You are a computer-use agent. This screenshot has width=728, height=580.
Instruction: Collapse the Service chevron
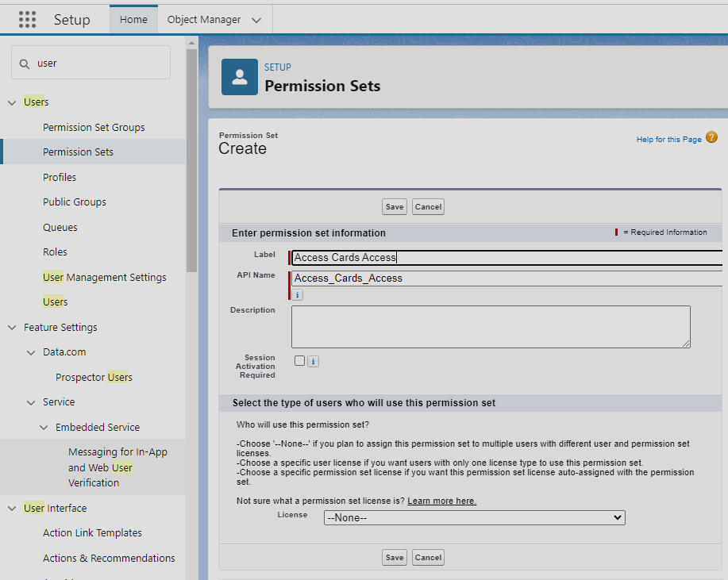pos(31,402)
